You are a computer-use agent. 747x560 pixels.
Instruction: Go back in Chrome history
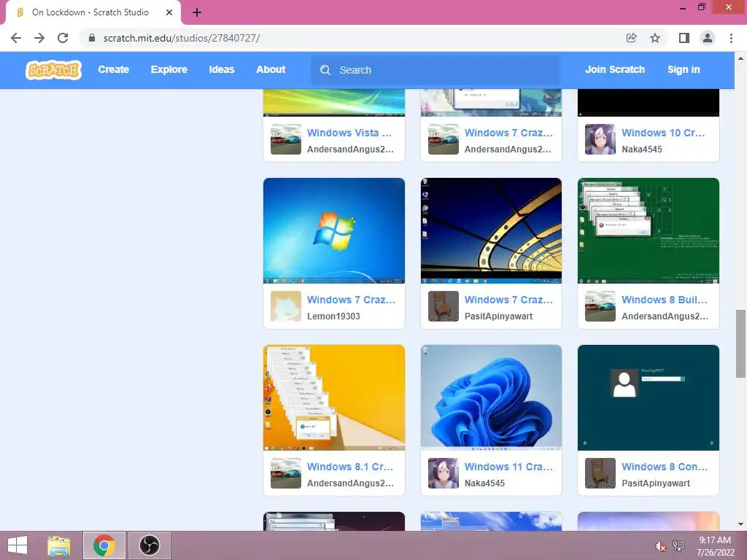[x=16, y=38]
